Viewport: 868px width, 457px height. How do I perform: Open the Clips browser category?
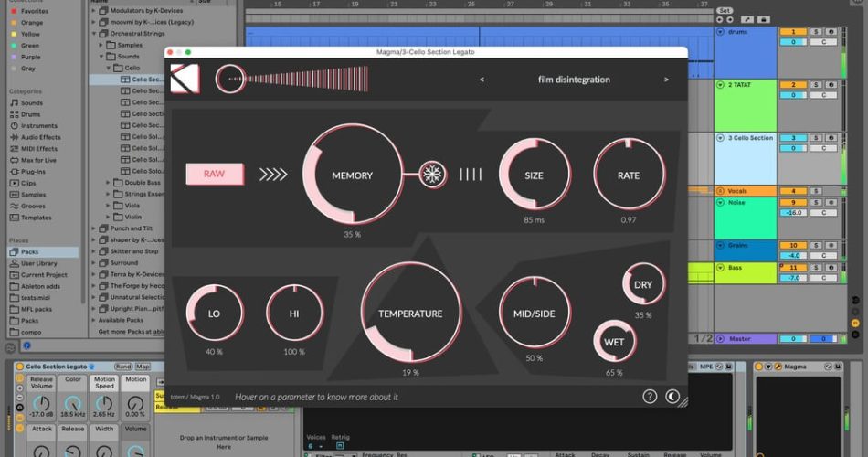pyautogui.click(x=28, y=184)
